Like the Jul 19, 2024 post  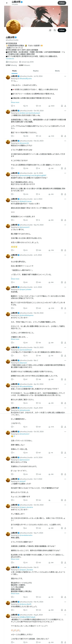pyautogui.click(x=37, y=106)
